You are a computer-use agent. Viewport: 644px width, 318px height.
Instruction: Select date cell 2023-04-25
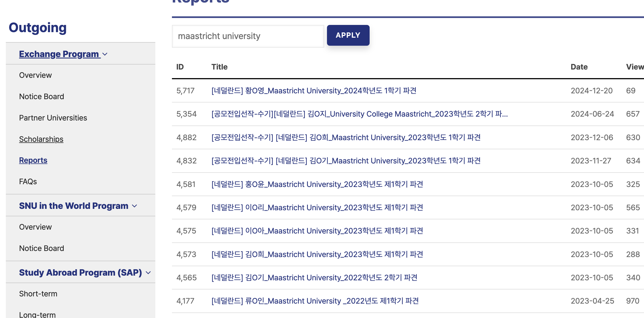tap(593, 301)
